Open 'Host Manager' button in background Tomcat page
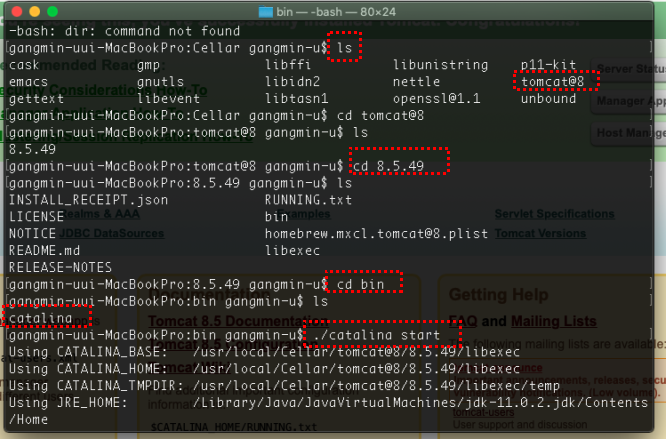666x439 pixels. point(628,133)
